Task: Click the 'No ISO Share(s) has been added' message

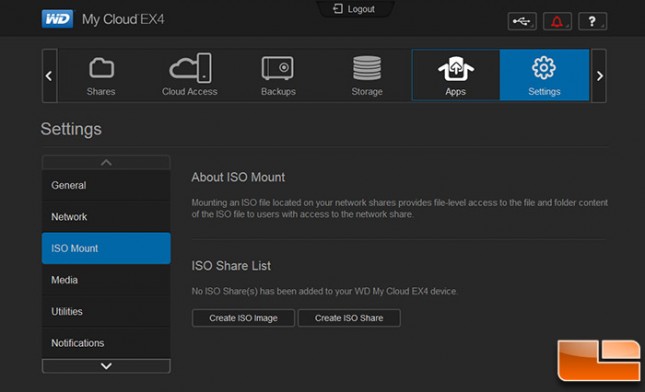Action: [x=325, y=291]
